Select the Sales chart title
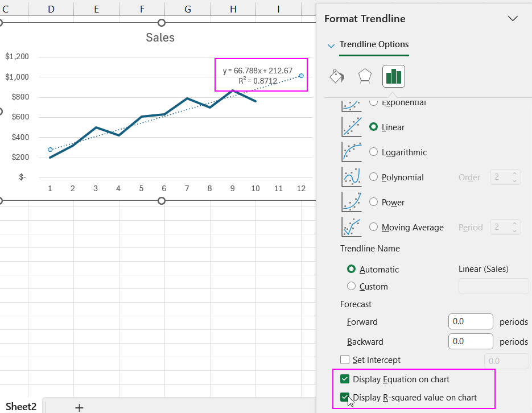Viewport: 532px width, 413px height. click(x=160, y=38)
